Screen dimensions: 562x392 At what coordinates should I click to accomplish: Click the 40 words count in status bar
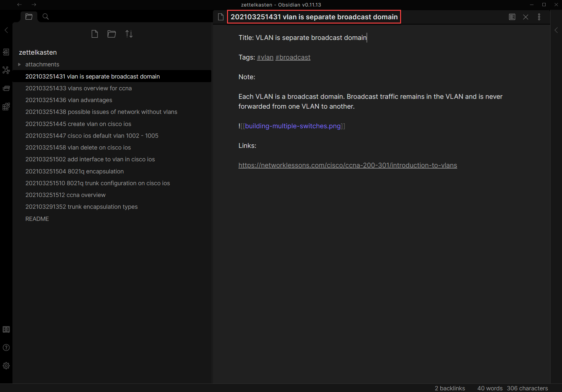pos(490,388)
